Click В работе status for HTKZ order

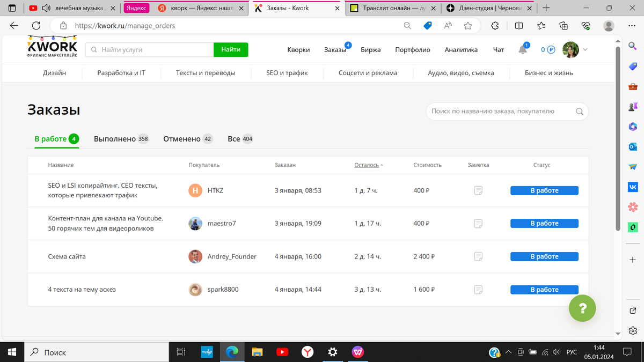click(544, 190)
